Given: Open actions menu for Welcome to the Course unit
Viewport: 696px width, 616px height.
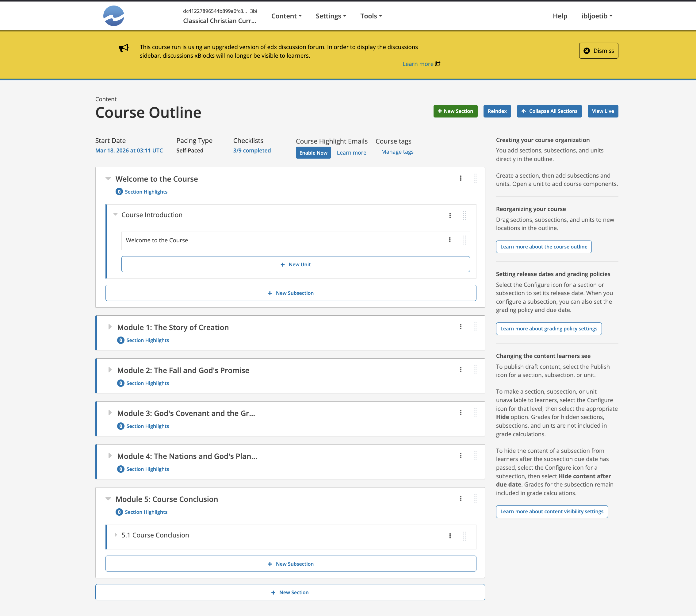Looking at the screenshot, I should pyautogui.click(x=450, y=240).
